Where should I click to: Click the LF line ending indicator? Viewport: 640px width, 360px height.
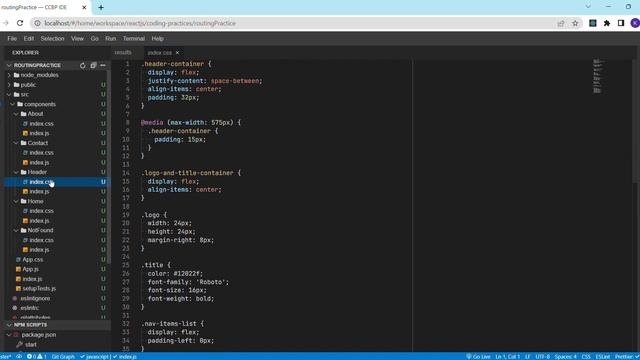527,357
